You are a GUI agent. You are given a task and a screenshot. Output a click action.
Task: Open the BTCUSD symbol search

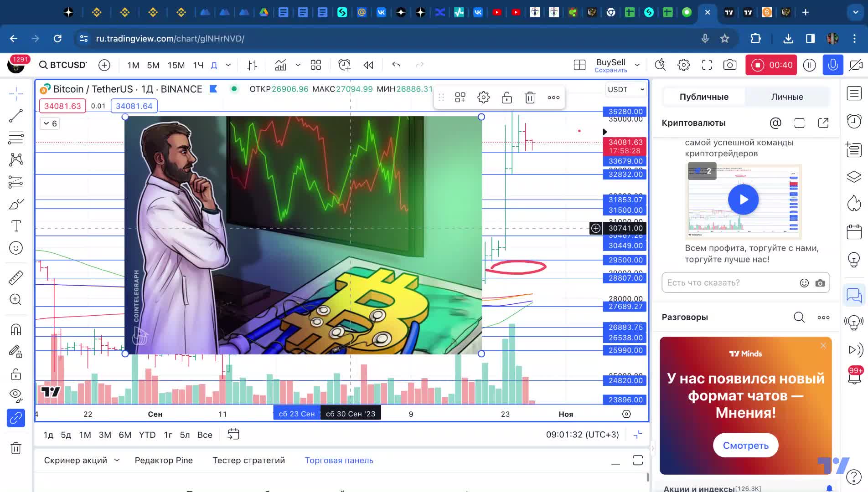(63, 65)
